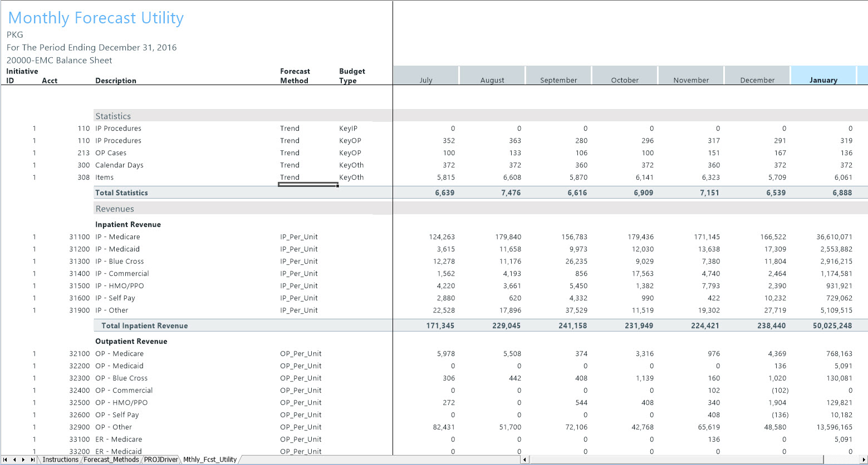
Task: Select the October column header
Action: pyautogui.click(x=625, y=76)
